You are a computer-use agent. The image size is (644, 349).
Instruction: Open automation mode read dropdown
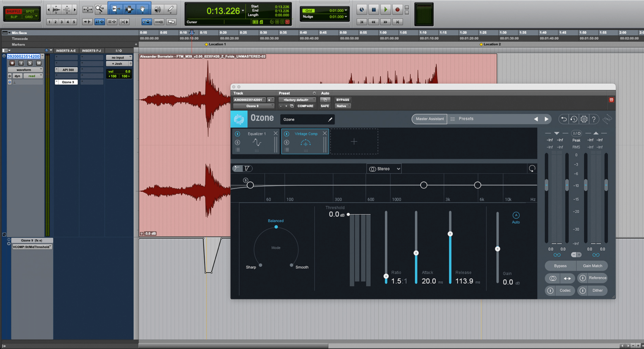[x=33, y=76]
